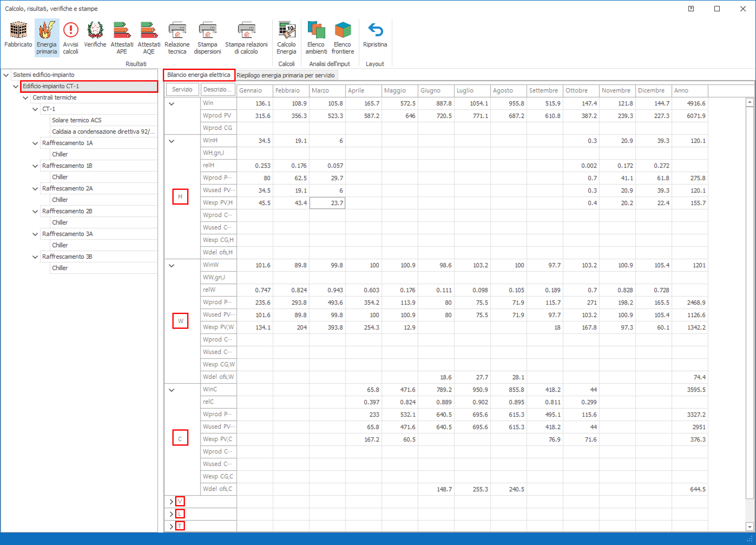This screenshot has width=756, height=545.
Task: Collapse Raffrescamento 1A tree node
Action: pos(35,143)
